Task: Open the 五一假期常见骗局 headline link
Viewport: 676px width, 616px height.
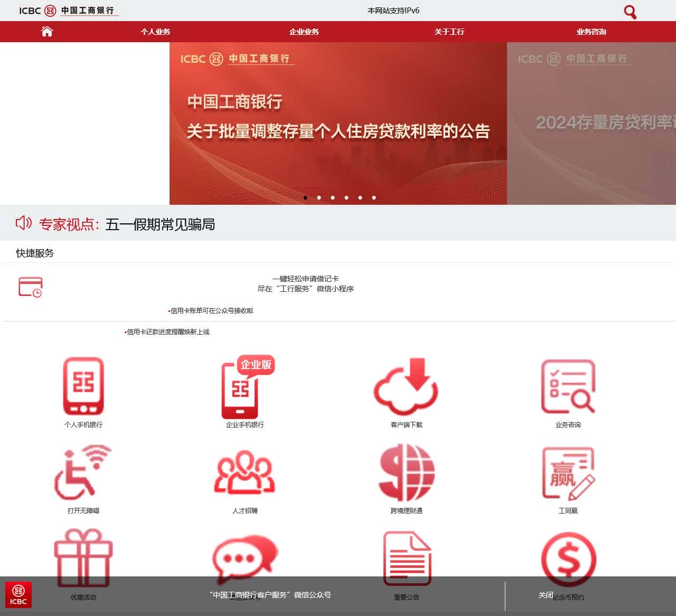Action: [160, 224]
